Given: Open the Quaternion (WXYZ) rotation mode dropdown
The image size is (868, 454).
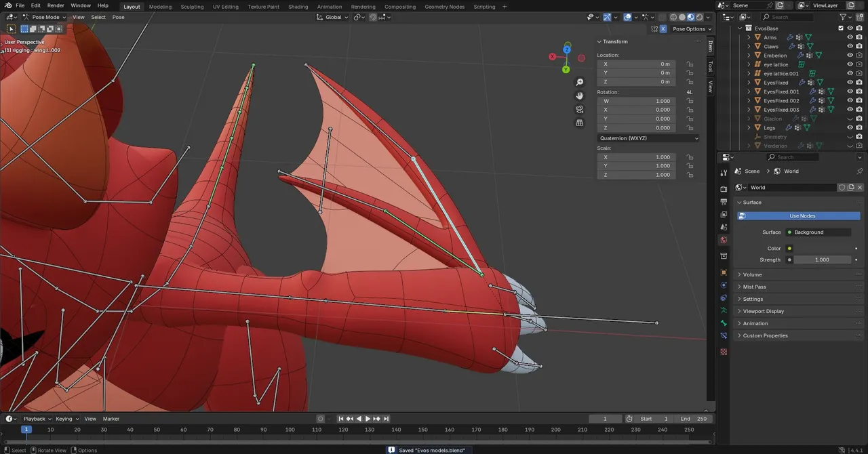Looking at the screenshot, I should [648, 138].
